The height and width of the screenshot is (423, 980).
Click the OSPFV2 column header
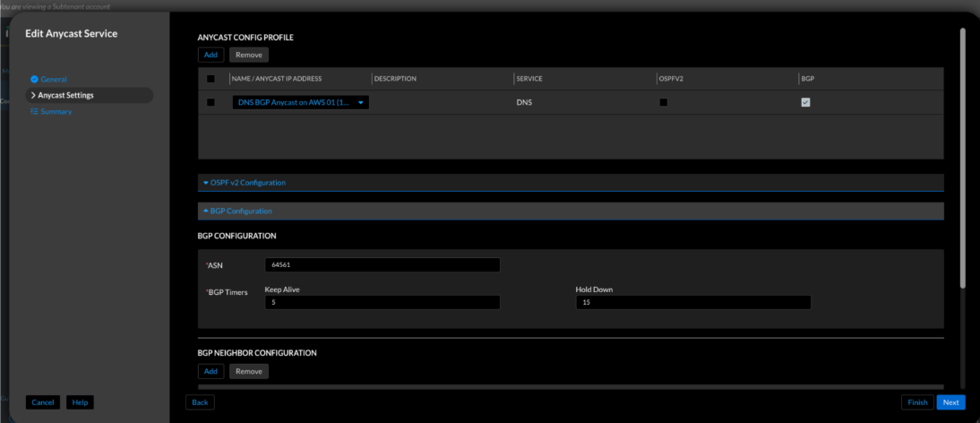click(x=671, y=79)
